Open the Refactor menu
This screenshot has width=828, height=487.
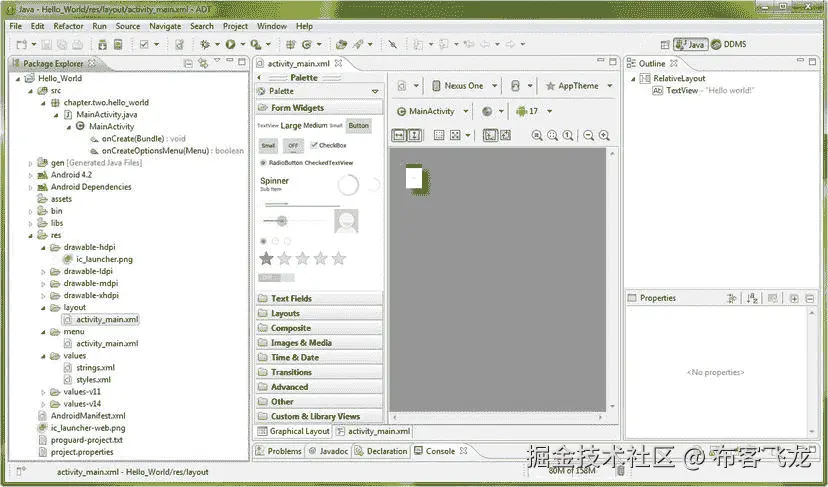point(68,26)
